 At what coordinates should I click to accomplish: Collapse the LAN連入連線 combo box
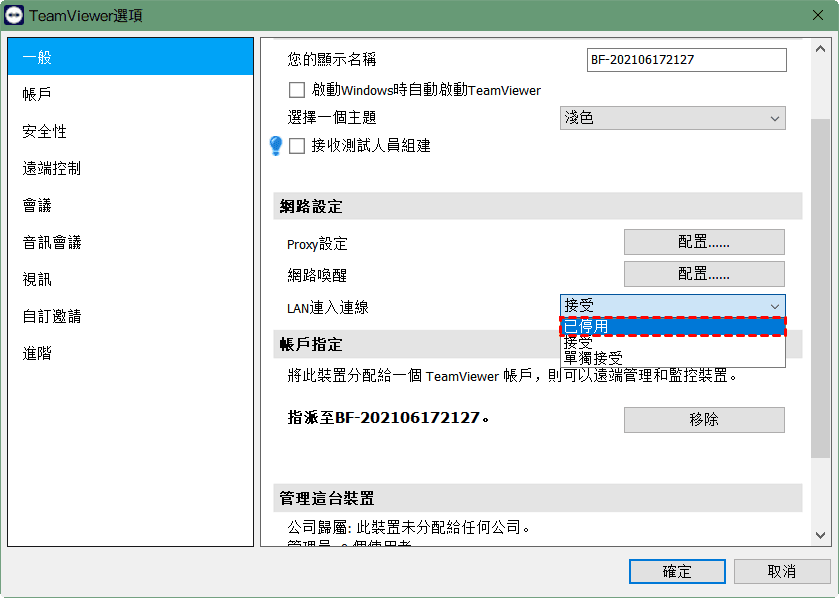tap(673, 305)
